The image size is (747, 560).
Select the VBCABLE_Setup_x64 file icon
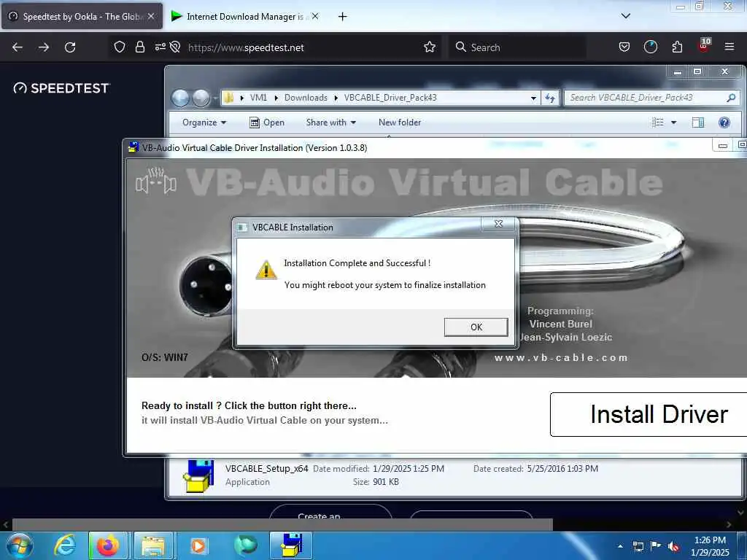tap(198, 475)
